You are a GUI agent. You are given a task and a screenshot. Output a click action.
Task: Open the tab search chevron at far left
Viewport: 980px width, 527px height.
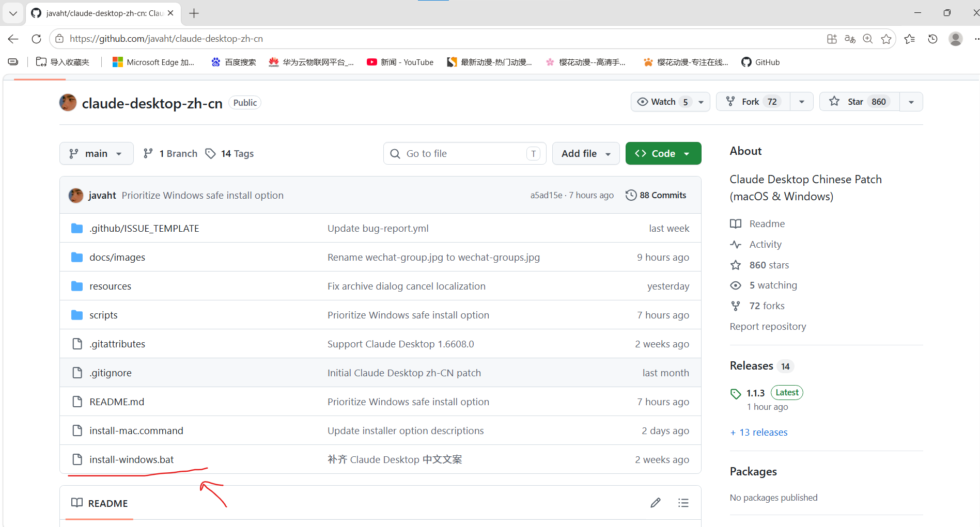coord(13,13)
